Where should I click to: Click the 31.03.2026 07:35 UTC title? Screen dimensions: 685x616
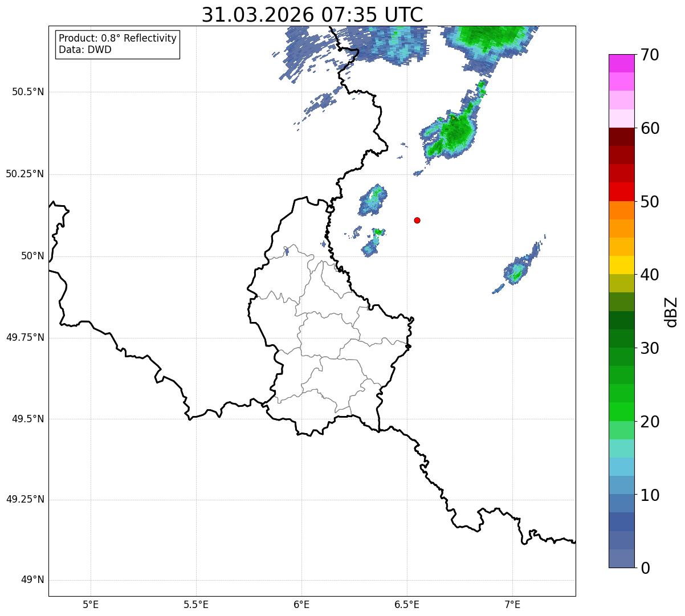pos(312,14)
